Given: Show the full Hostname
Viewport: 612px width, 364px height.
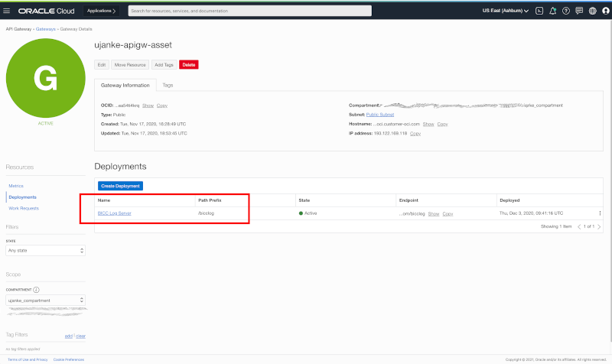Looking at the screenshot, I should click(x=428, y=124).
